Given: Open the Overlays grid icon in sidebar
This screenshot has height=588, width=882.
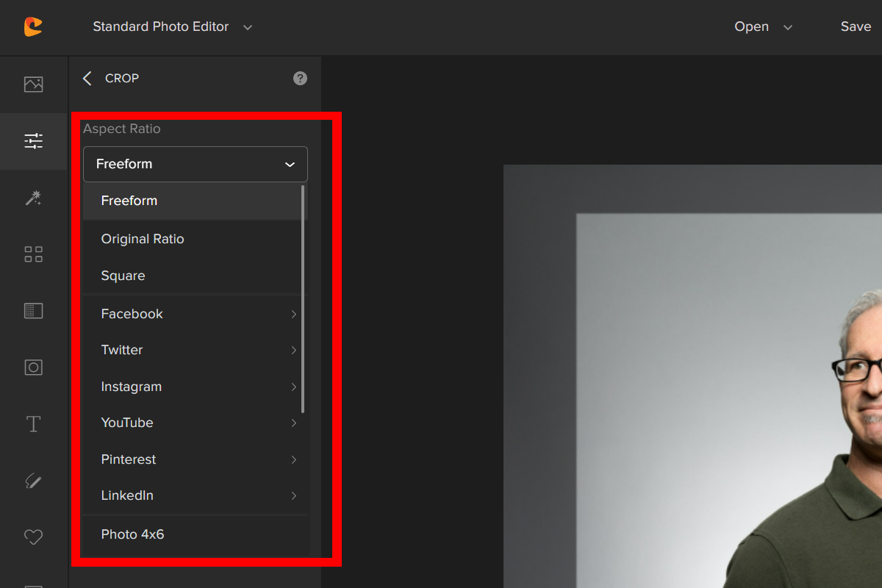Looking at the screenshot, I should tap(33, 254).
